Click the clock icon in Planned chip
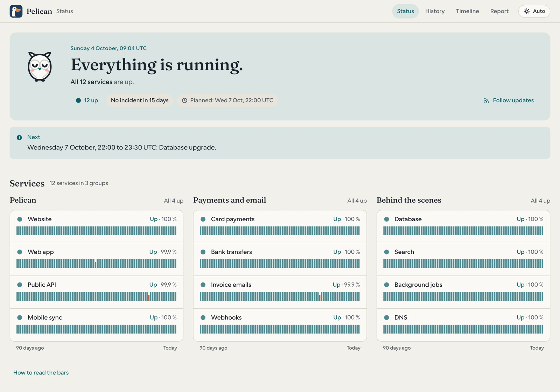 (184, 100)
